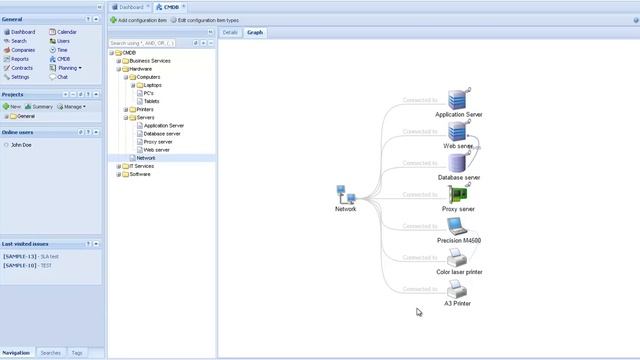Collapse Hardware folder

119,69
